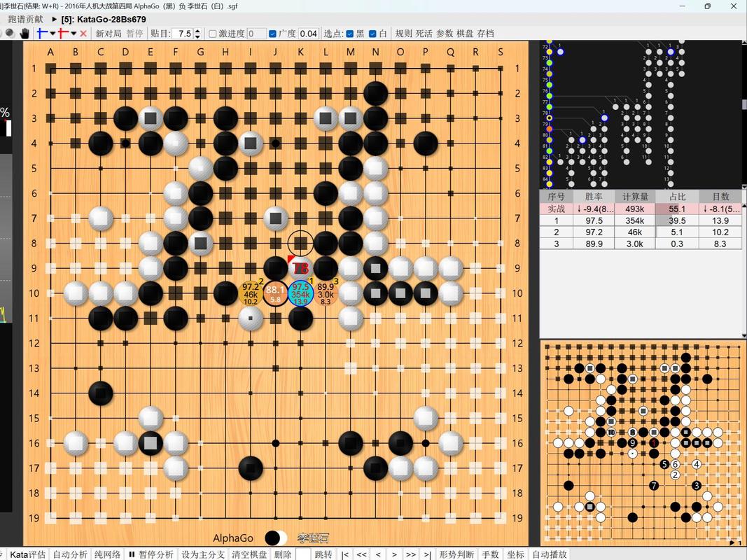Uncheck the 广度 checkbox

tap(272, 34)
